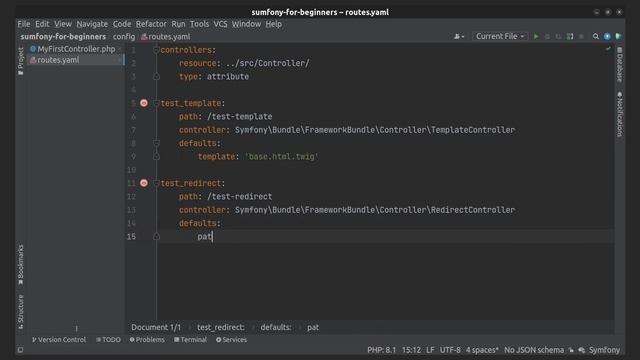Click fold end marker on line 9
The width and height of the screenshot is (640, 360).
point(156,156)
